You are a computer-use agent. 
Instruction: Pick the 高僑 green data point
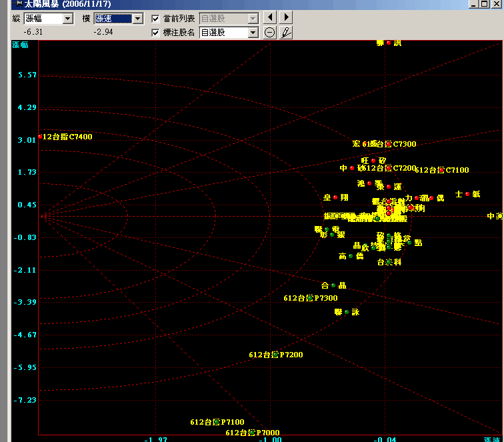coord(351,256)
